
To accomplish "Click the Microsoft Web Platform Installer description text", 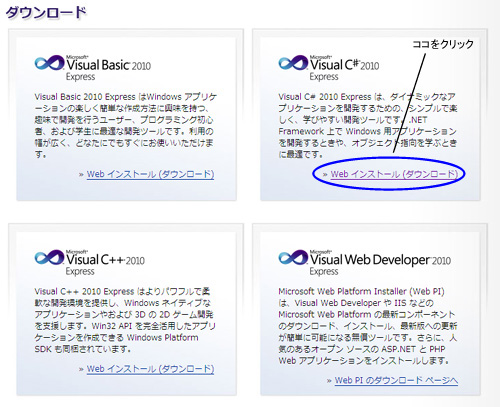I will [x=368, y=326].
